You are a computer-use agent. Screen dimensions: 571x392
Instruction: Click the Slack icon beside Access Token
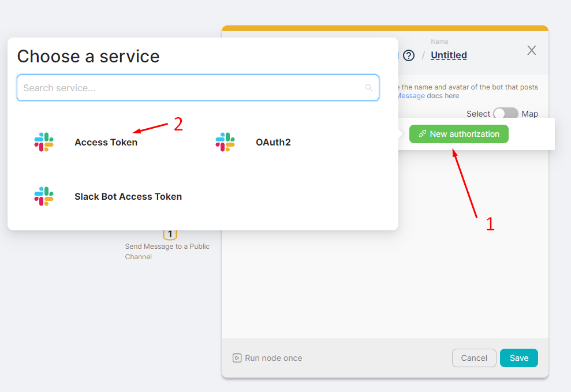click(x=44, y=141)
